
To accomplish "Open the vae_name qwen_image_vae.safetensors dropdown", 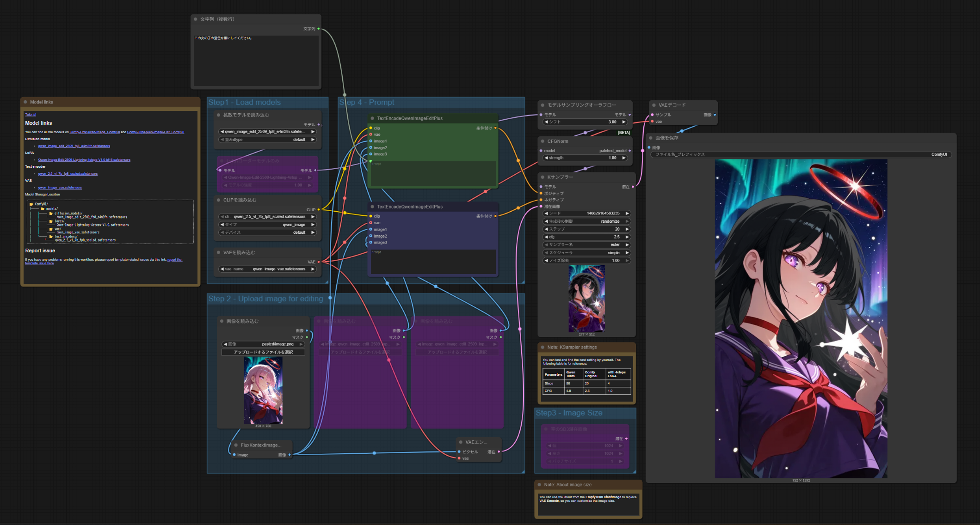I will click(x=268, y=269).
